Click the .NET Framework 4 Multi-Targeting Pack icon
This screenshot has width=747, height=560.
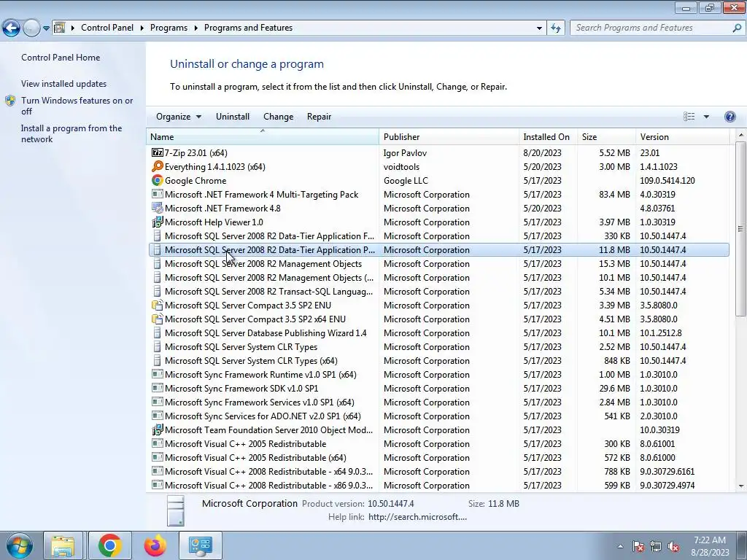coord(158,194)
